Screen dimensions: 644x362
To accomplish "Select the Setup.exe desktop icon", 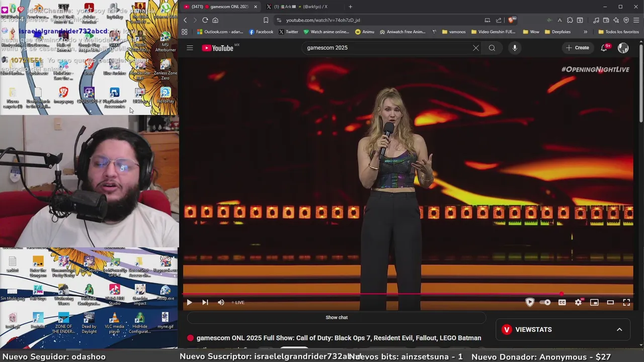I will pyautogui.click(x=165, y=292).
